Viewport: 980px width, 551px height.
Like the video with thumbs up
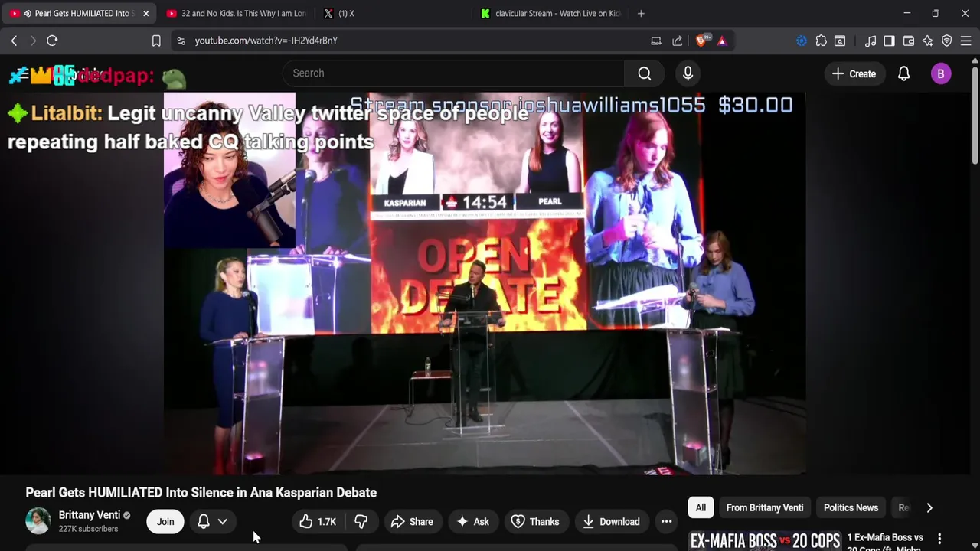pos(318,522)
